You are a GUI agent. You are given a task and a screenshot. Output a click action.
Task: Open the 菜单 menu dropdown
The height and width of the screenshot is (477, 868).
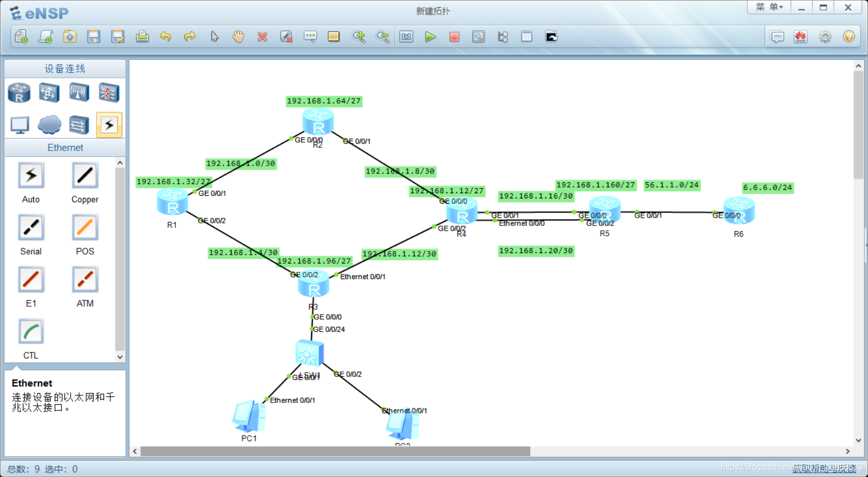769,7
